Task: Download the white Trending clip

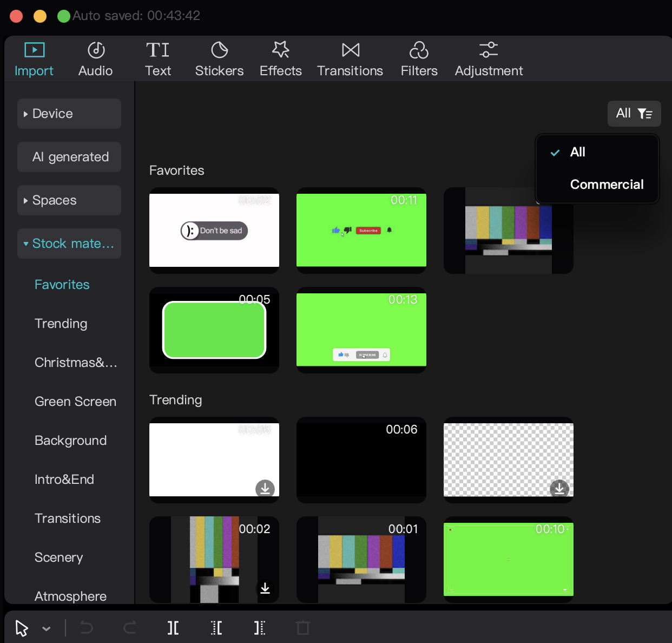Action: coord(265,488)
